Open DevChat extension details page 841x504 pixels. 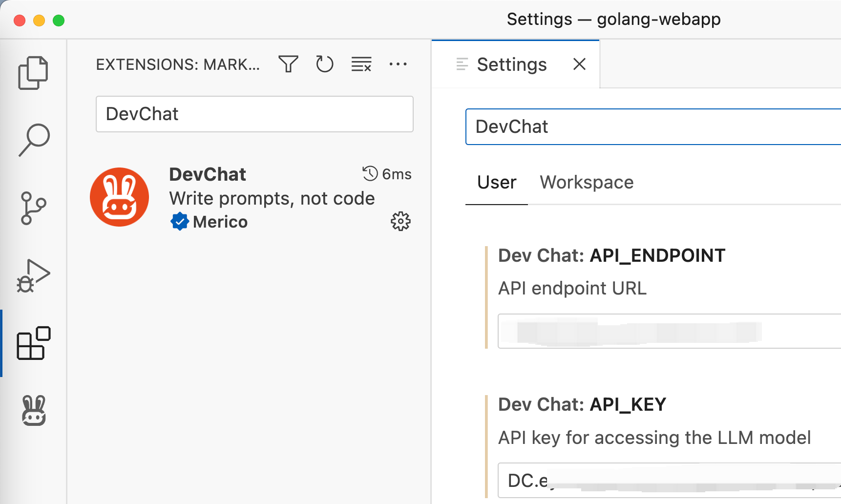(207, 174)
